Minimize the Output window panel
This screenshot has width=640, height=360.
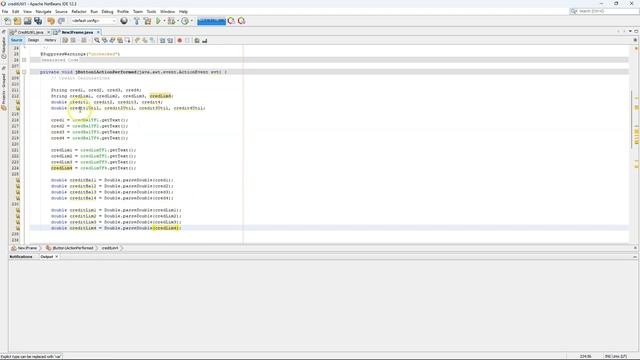click(635, 257)
